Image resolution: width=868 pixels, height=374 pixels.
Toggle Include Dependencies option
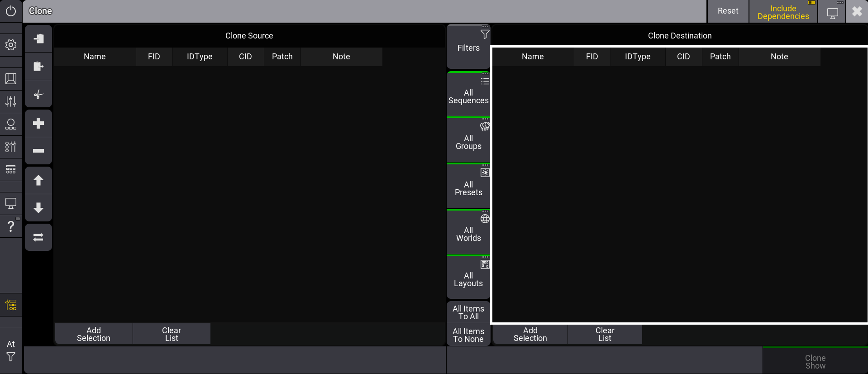783,12
